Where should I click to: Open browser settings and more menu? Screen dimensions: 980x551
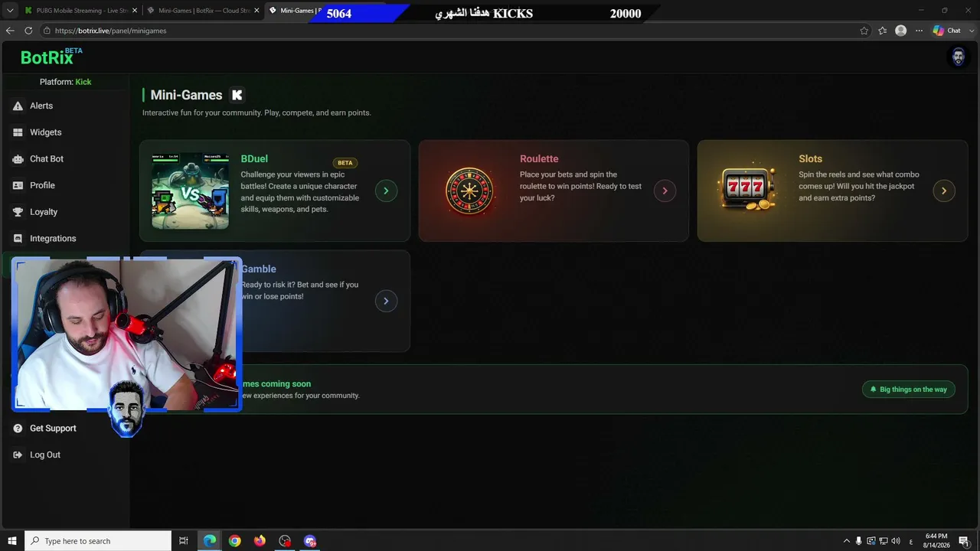(919, 31)
